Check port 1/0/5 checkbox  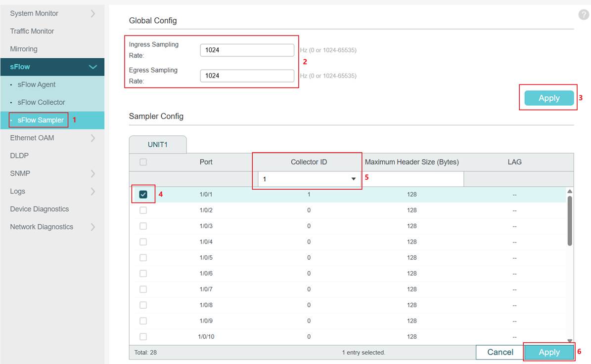coord(143,258)
